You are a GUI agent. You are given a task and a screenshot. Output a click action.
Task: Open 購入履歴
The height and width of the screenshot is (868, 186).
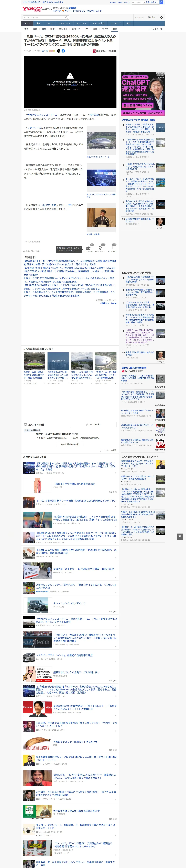152,17
